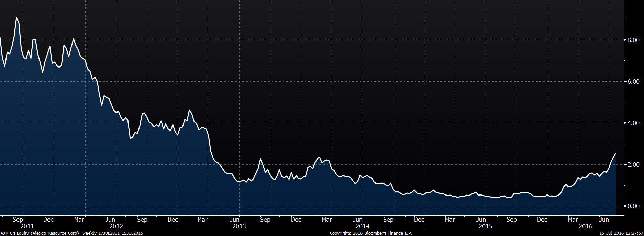Image resolution: width=644 pixels, height=236 pixels.
Task: Click the AXR CN Equity ticker text
Action: click(15, 233)
